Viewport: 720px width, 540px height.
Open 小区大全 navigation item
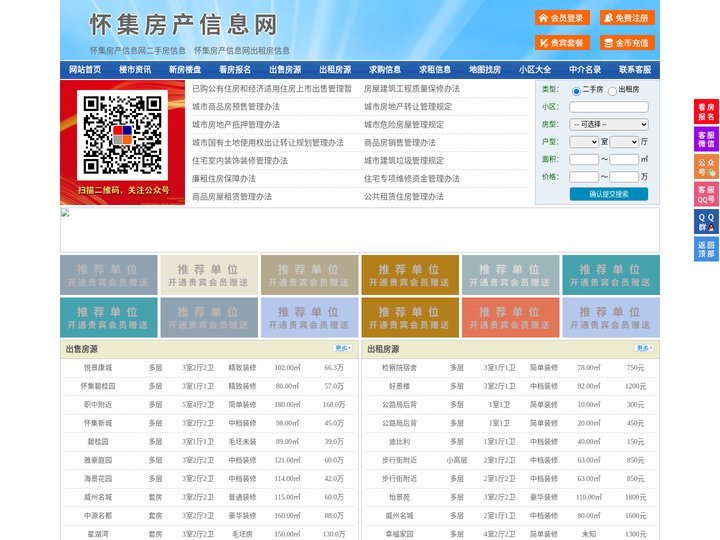click(x=535, y=70)
